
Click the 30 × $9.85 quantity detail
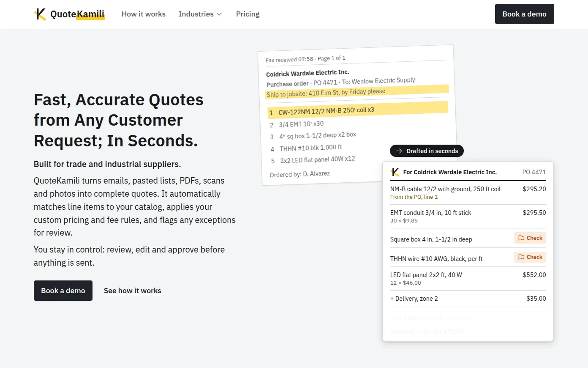pos(404,221)
